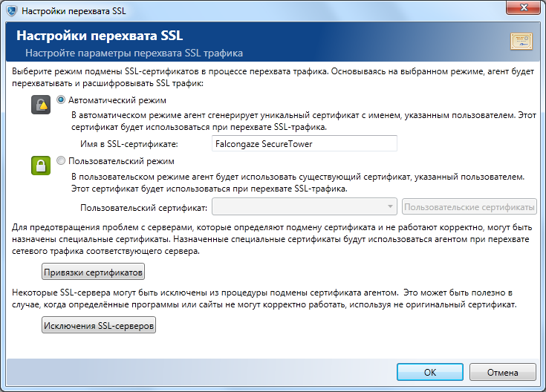Viewport: 546px width, 392px height.
Task: Confirm settings with the OK button
Action: (x=430, y=372)
